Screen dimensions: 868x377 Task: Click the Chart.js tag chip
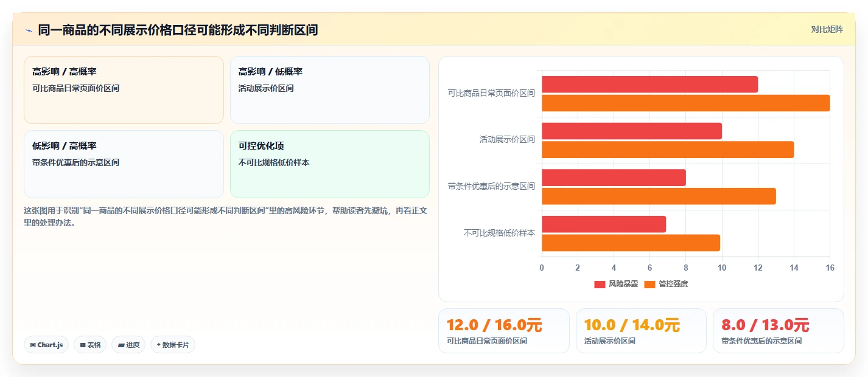pyautogui.click(x=46, y=345)
